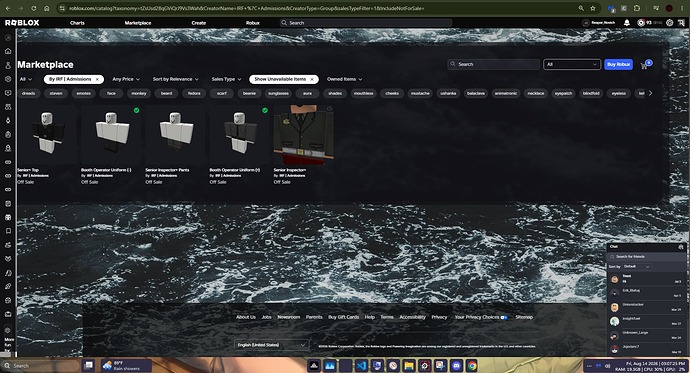690x373 pixels.
Task: Launch Visual Studio Code from the taskbar
Action: (361, 366)
